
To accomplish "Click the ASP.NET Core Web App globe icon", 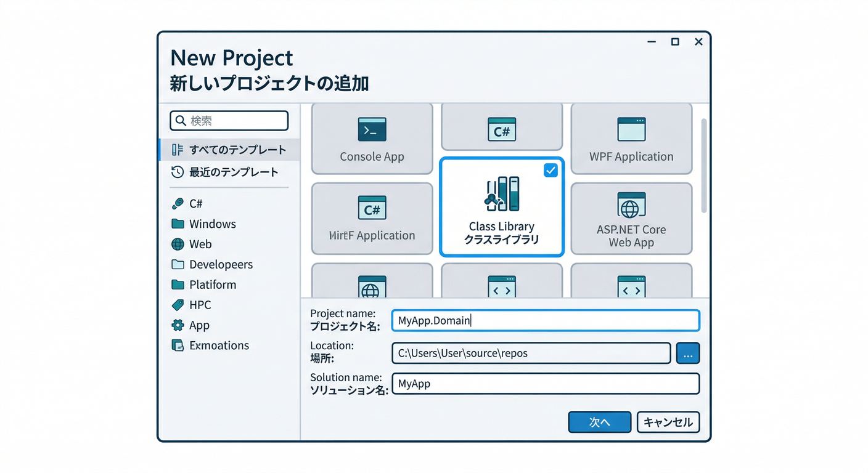I will coord(631,205).
